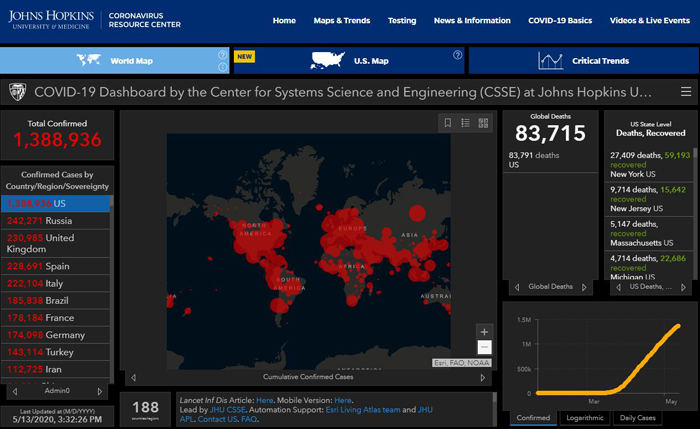
Task: Select the Brazil row with 185,838 cases
Action: coord(55,300)
